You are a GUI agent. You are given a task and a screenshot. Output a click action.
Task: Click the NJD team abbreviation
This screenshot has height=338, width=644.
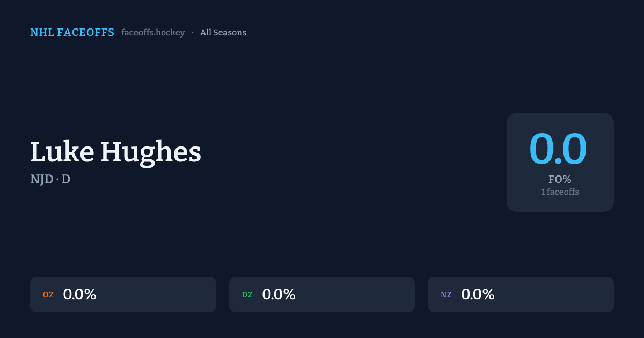[41, 180]
